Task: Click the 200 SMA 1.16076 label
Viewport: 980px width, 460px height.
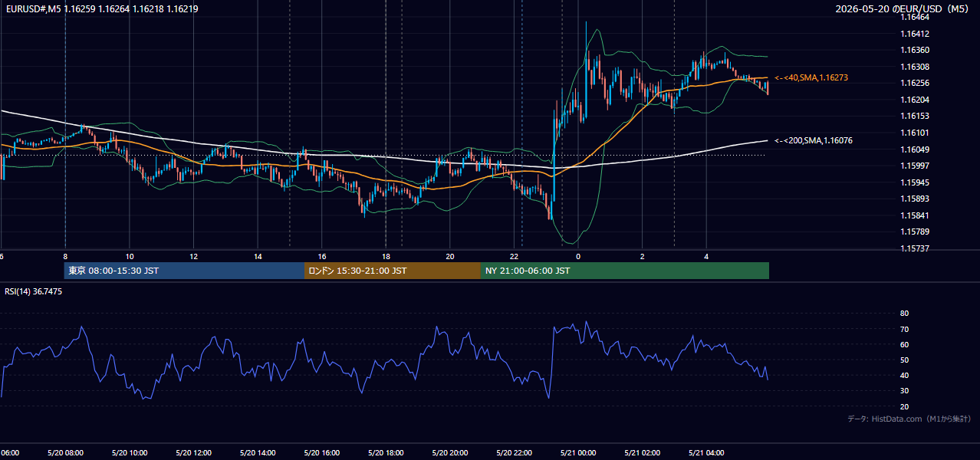Action: point(814,141)
